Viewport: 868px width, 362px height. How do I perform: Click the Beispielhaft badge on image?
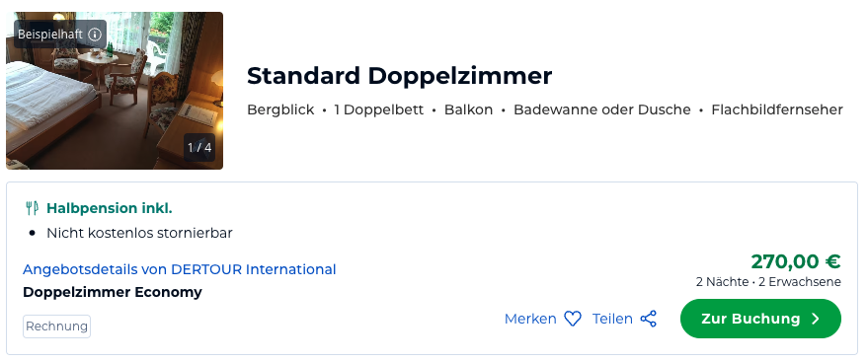point(60,35)
